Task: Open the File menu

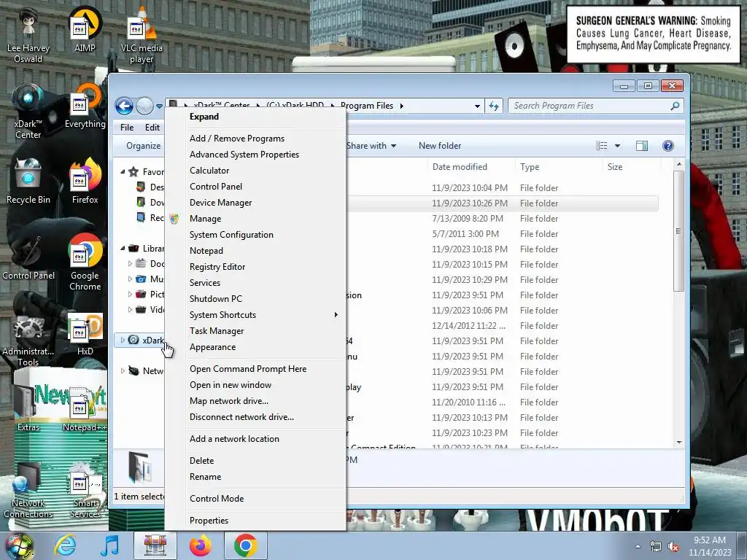Action: point(127,128)
